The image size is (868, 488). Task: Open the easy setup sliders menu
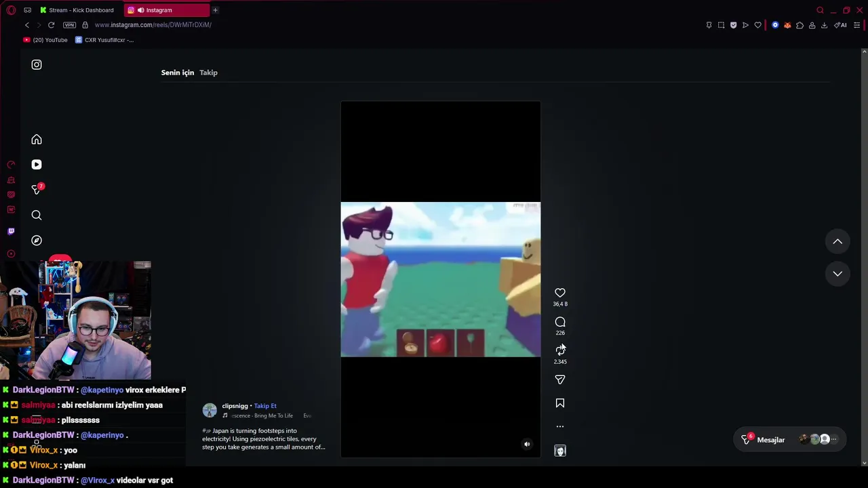(857, 25)
